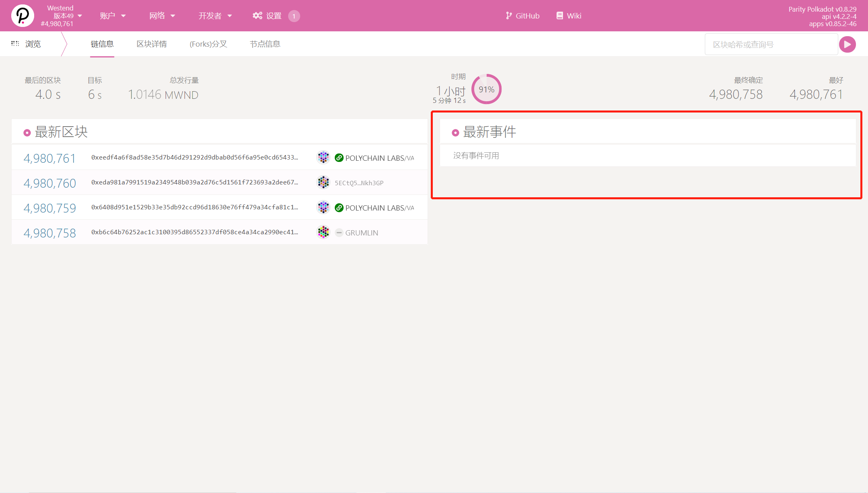Click the 91% epoch progress circle

coord(486,89)
